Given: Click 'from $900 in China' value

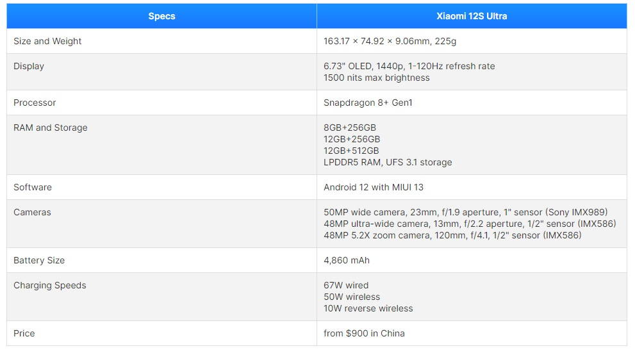Looking at the screenshot, I should 364,334.
